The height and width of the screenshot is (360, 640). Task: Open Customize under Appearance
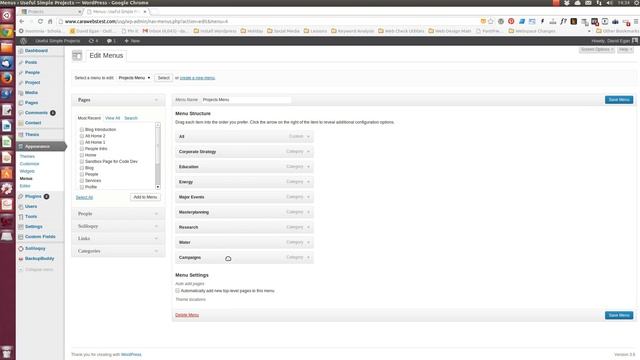click(29, 164)
